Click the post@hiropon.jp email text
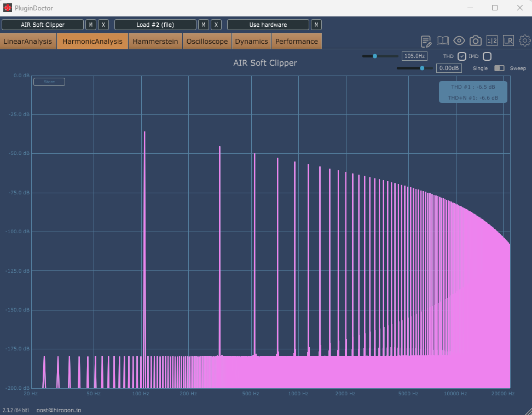 click(59, 410)
